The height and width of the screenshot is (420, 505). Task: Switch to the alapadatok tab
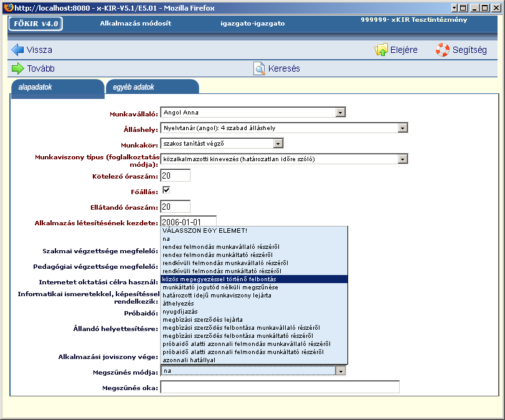58,87
